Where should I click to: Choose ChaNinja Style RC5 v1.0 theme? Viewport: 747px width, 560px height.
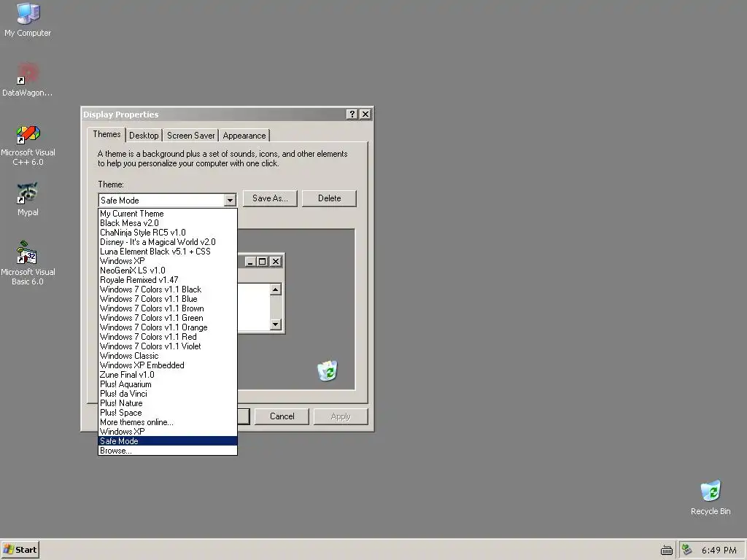click(x=168, y=233)
